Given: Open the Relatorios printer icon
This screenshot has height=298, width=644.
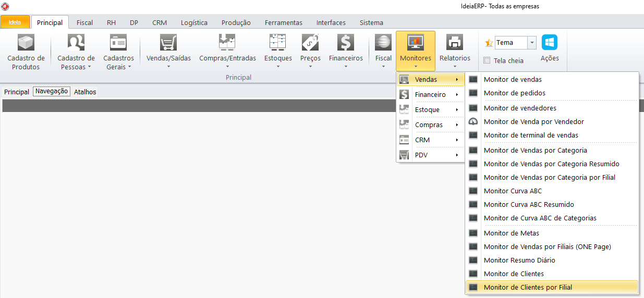Looking at the screenshot, I should (x=455, y=43).
